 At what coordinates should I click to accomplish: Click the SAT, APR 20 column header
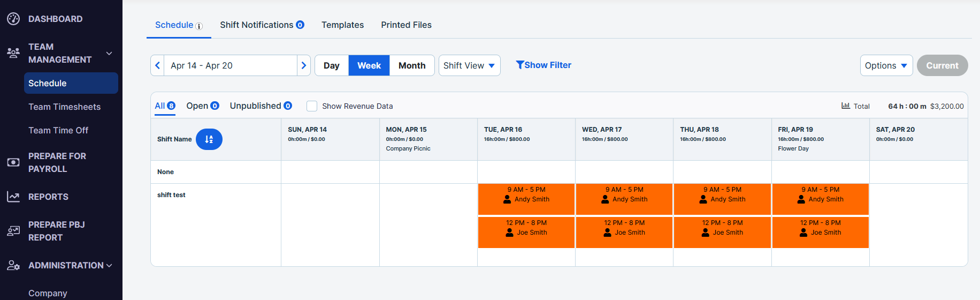(918, 139)
